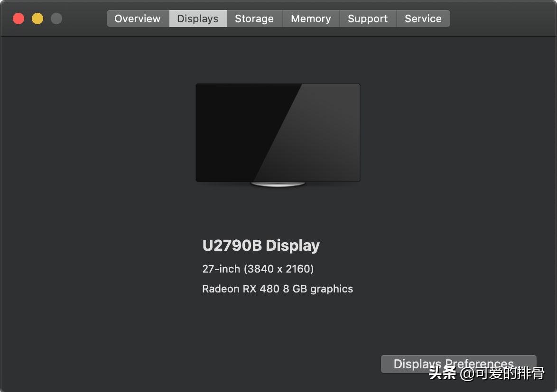Screen dimensions: 557x392
Task: Click the silver monitor stand base
Action: tap(278, 184)
